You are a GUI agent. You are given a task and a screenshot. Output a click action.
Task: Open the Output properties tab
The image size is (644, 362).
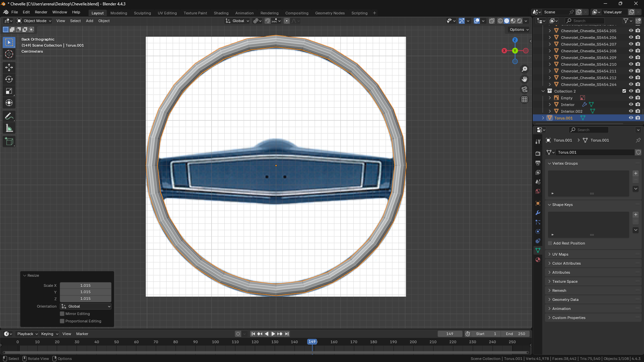coord(538,163)
